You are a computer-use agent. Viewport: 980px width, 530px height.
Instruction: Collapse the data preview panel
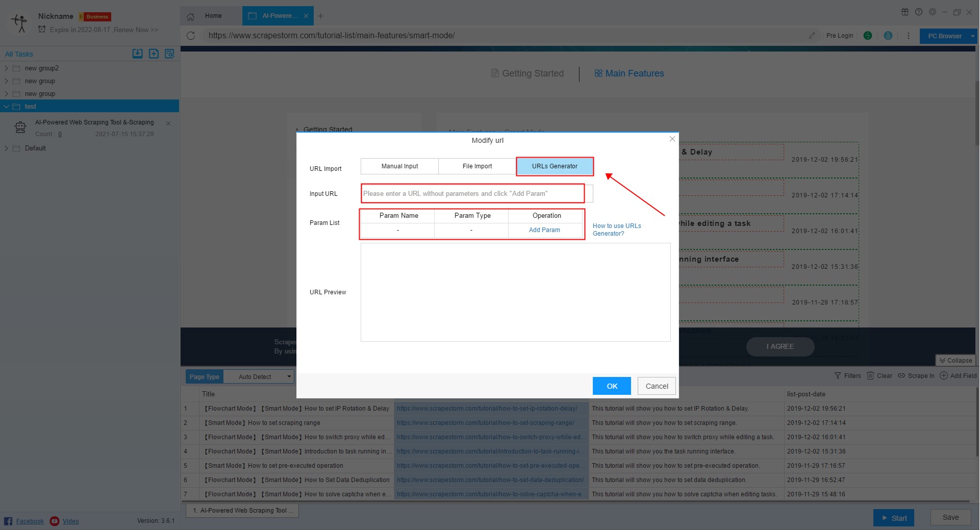[956, 360]
